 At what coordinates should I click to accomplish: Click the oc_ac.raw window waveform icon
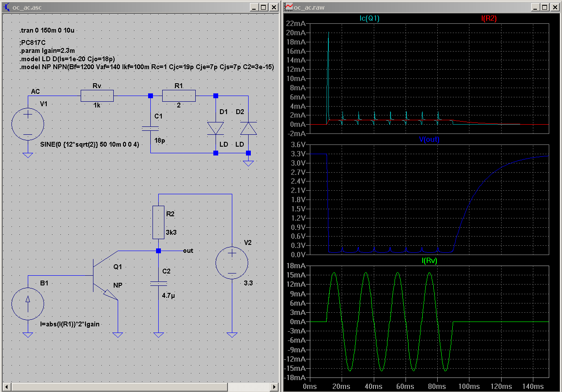pos(289,7)
